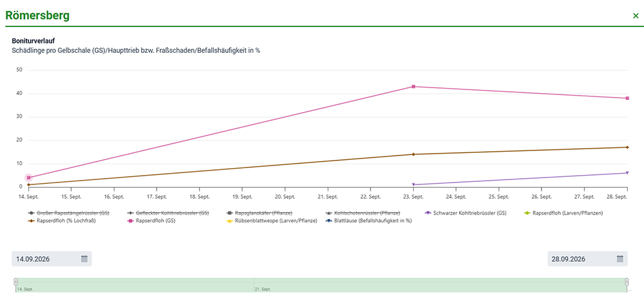Toggle Rapserdfloh (Larven/Pflanzen) legend entry

coord(563,213)
